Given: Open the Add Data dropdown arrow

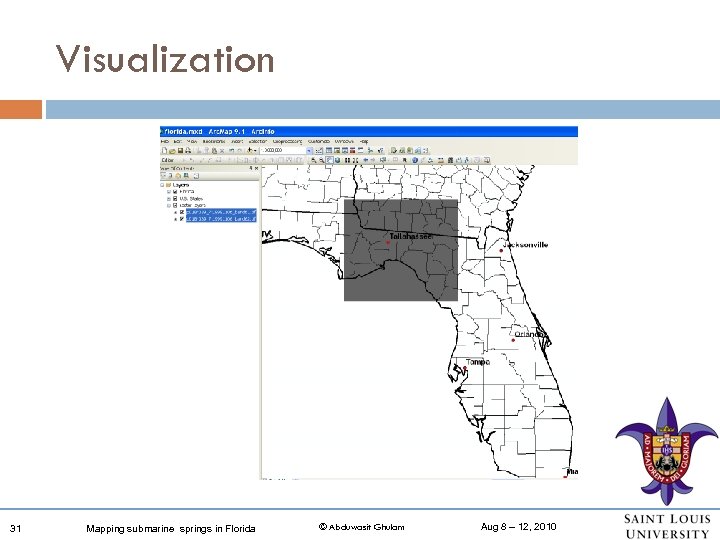Looking at the screenshot, I should (x=255, y=150).
